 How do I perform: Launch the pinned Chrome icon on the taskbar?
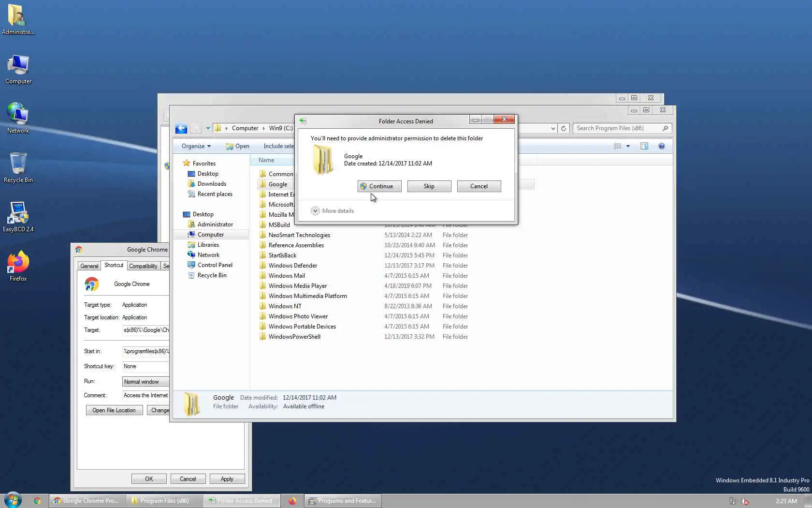(37, 501)
